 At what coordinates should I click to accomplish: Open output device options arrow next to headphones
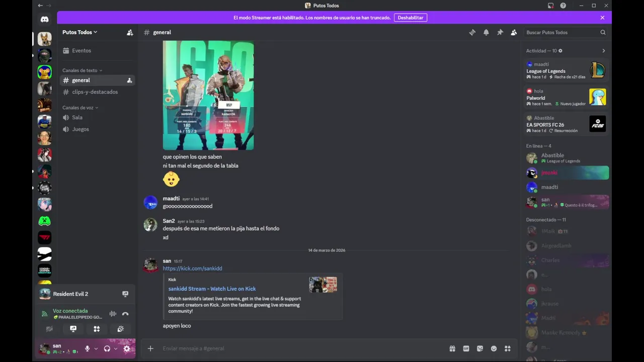[x=115, y=348]
